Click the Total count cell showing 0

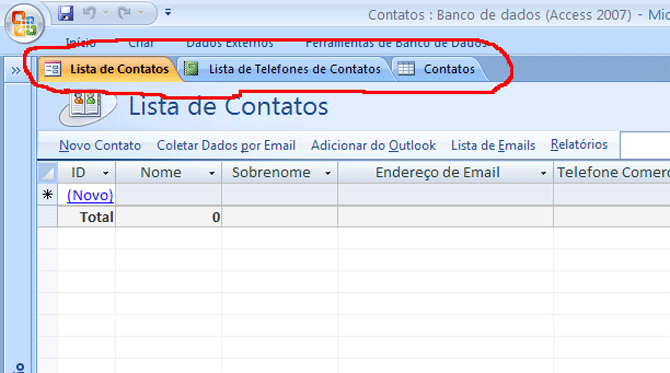point(168,217)
